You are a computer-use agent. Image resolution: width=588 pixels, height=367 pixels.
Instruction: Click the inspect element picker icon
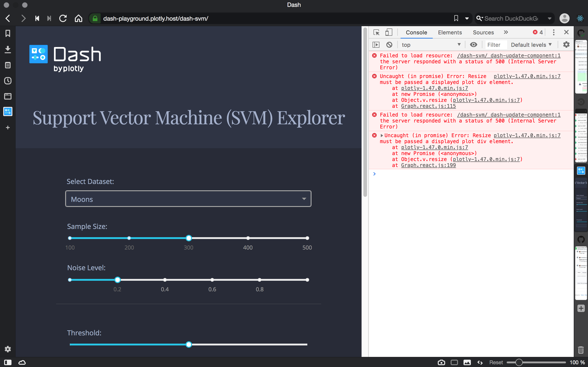376,32
